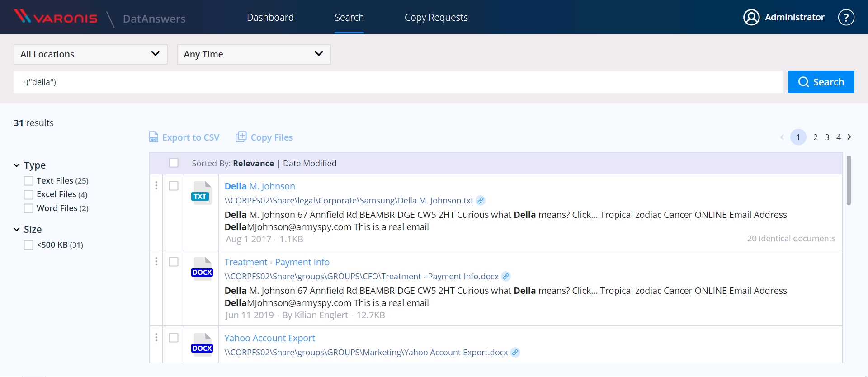The width and height of the screenshot is (868, 377).
Task: Click the TXT file icon for Della M. Johnson
Action: [202, 193]
